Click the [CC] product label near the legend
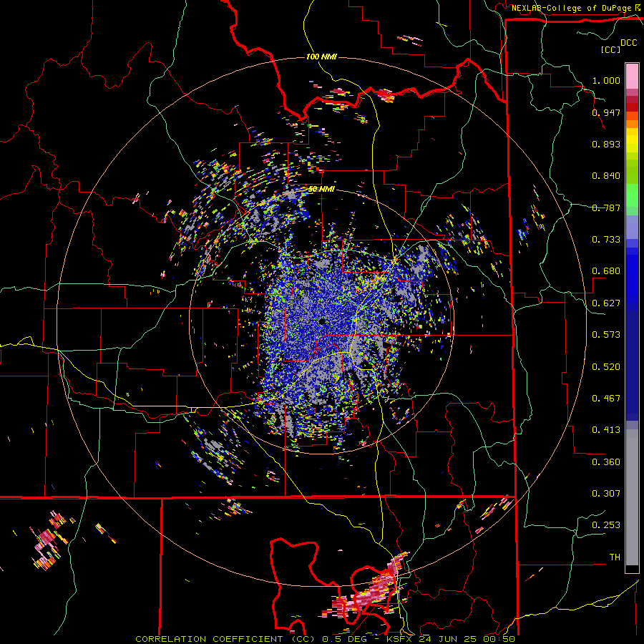 [611, 49]
